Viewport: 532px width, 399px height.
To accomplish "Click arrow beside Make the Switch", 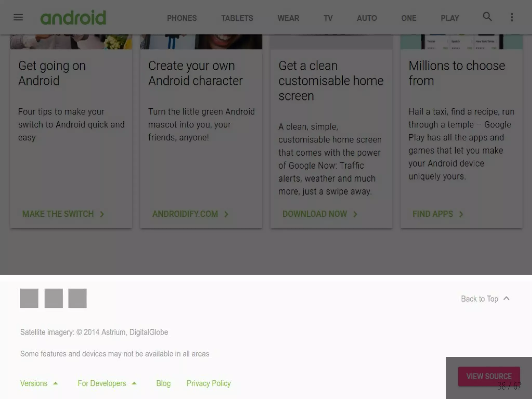I will (x=102, y=214).
